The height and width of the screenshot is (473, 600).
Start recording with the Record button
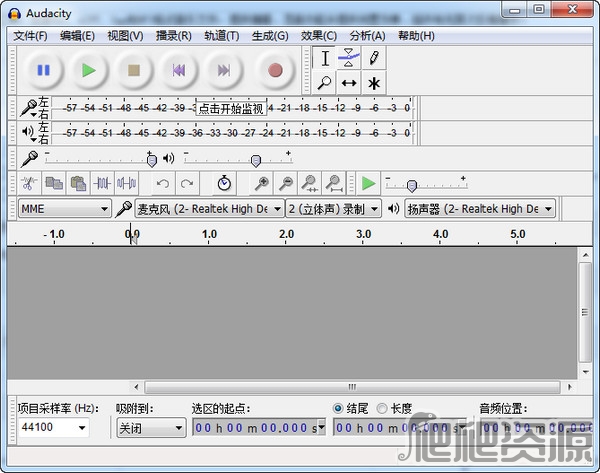pyautogui.click(x=275, y=70)
